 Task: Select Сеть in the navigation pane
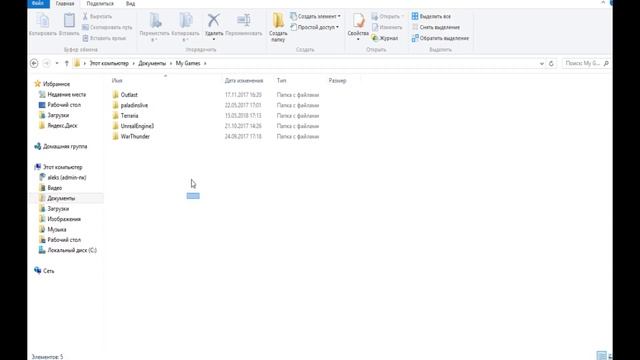tap(48, 271)
